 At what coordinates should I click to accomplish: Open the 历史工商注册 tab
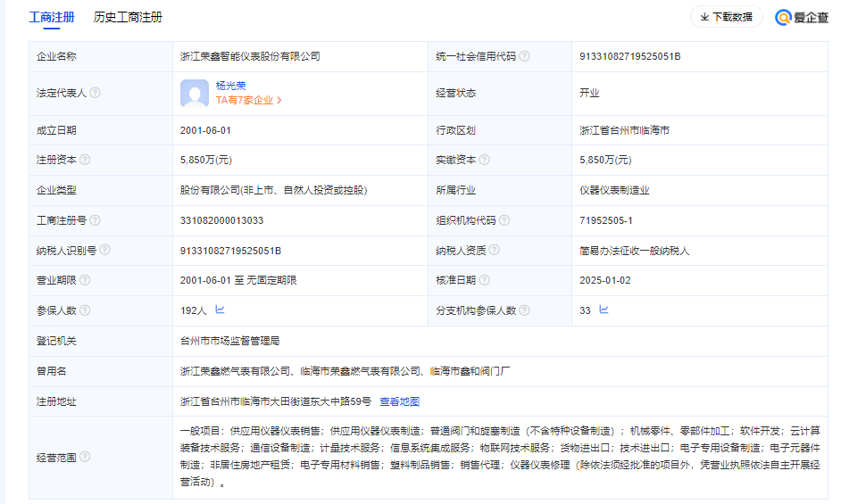[x=128, y=17]
